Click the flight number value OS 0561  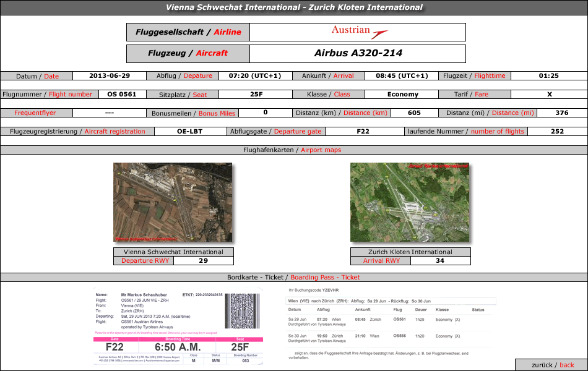point(121,95)
